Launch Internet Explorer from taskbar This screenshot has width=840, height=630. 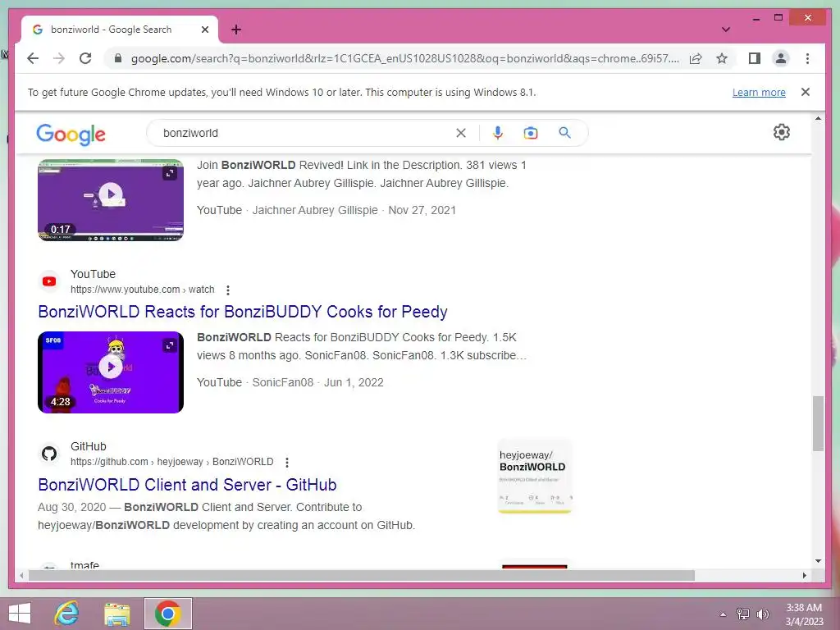coord(67,614)
